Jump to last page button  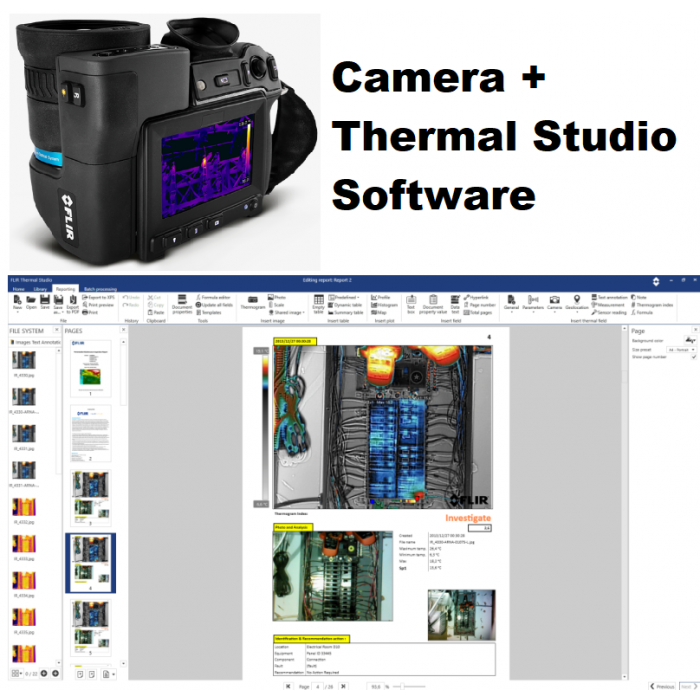point(343,686)
